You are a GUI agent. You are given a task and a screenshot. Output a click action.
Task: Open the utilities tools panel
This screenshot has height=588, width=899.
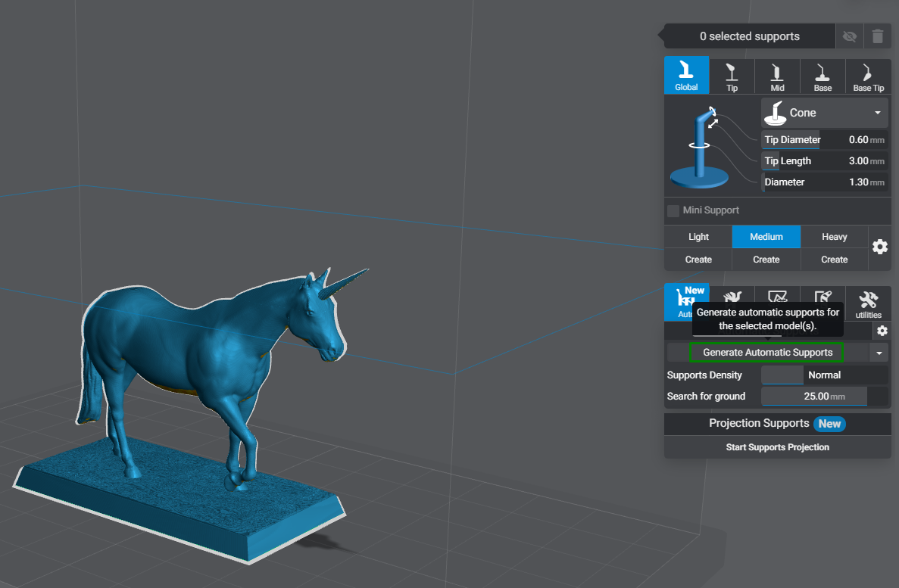tap(868, 302)
